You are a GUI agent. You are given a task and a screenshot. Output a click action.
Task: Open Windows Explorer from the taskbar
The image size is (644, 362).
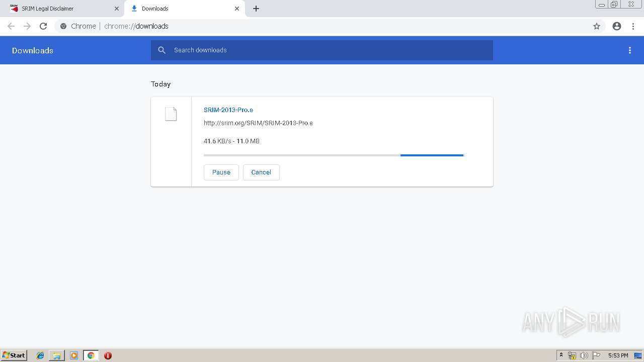(x=57, y=355)
